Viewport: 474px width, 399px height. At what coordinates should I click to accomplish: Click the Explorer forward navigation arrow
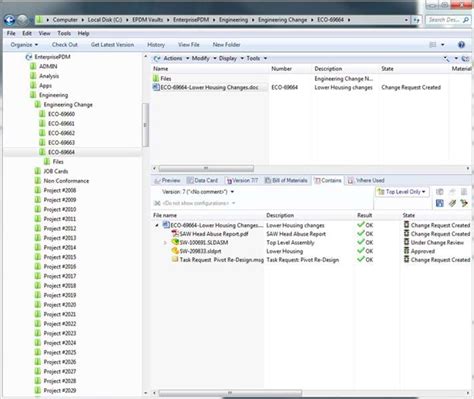pos(22,20)
